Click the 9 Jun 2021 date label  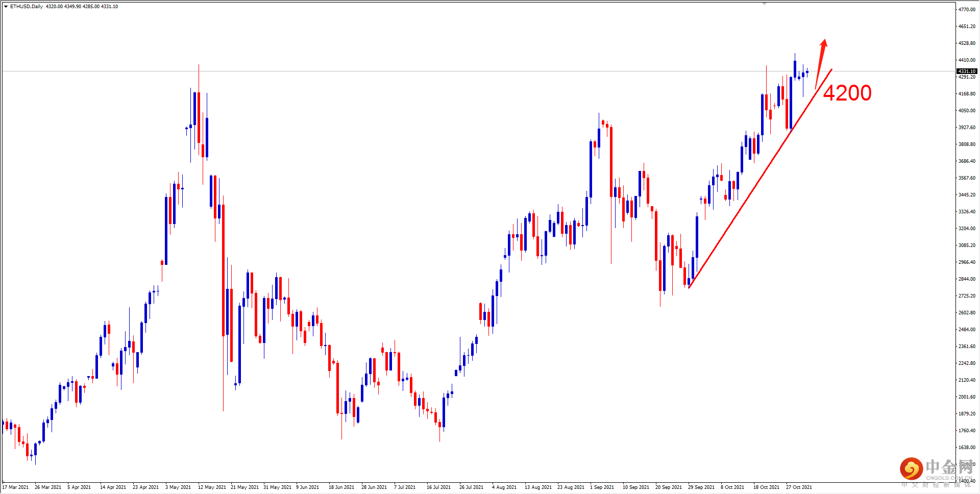pyautogui.click(x=308, y=487)
